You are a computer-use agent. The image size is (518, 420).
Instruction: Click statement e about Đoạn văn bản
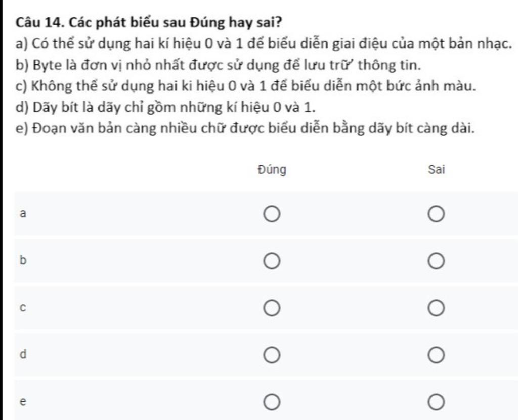(245, 128)
